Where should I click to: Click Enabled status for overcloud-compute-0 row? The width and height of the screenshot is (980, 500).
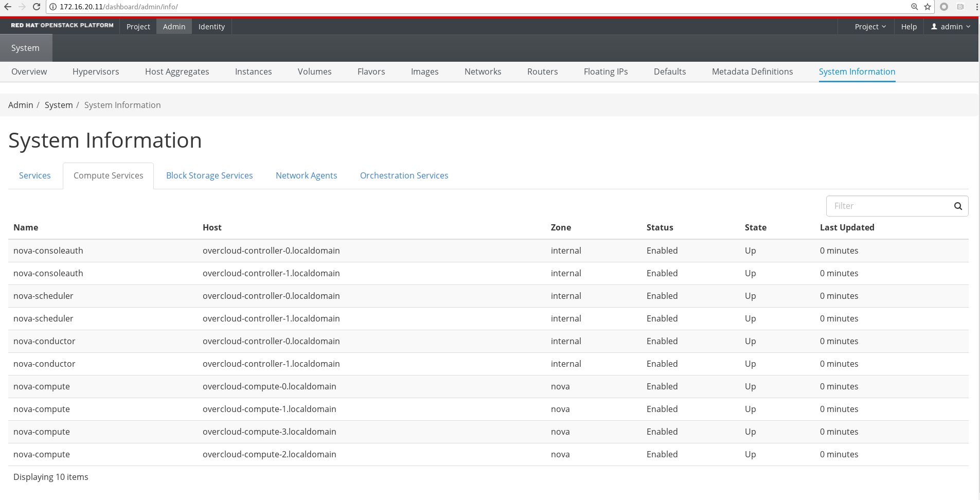pos(662,386)
